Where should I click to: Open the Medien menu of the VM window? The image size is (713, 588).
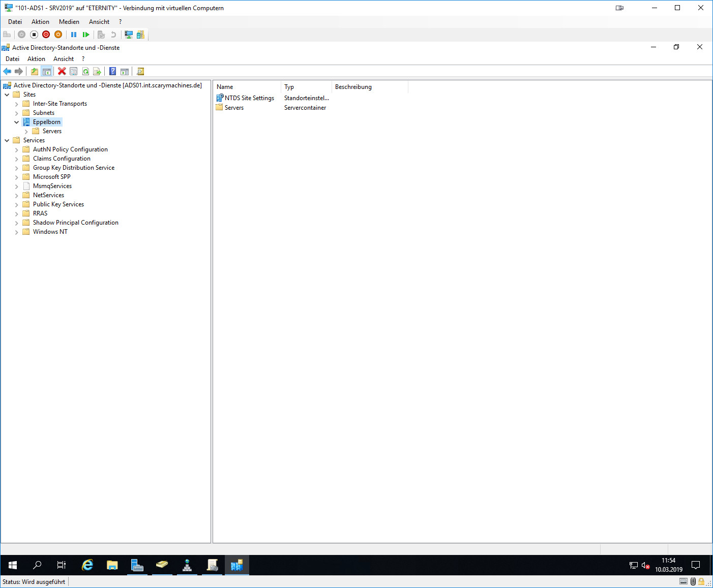tap(69, 22)
